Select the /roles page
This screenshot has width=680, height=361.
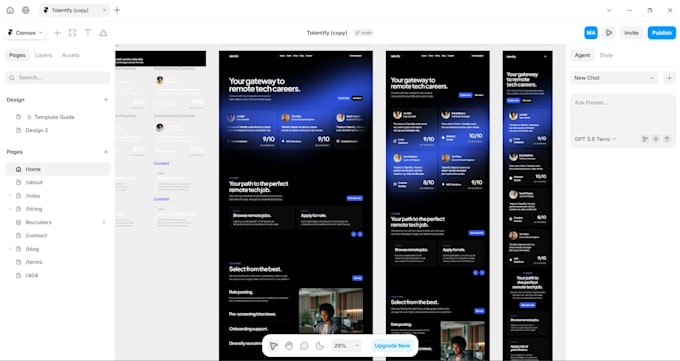pyautogui.click(x=33, y=196)
